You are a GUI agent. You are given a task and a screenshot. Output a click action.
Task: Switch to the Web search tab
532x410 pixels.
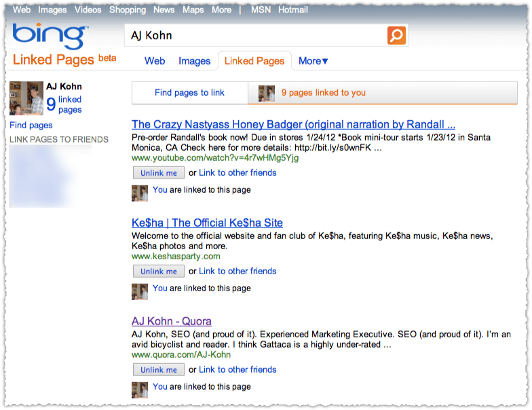point(155,61)
